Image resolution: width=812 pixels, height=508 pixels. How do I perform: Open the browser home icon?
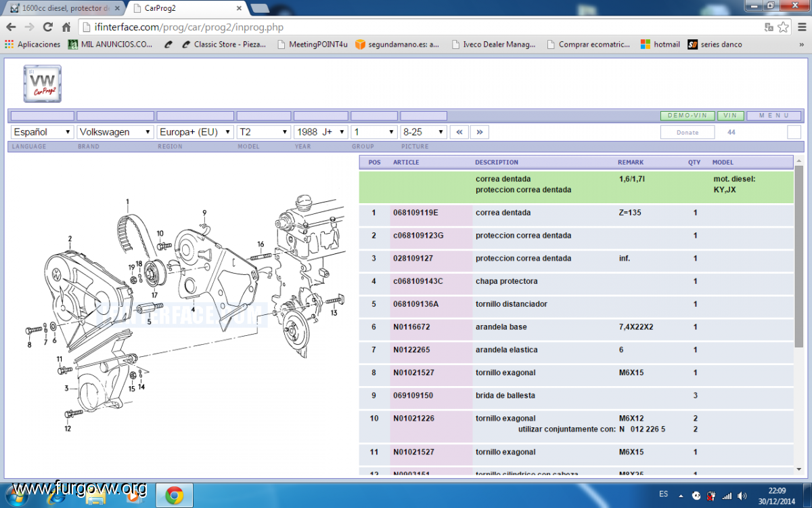(x=66, y=27)
